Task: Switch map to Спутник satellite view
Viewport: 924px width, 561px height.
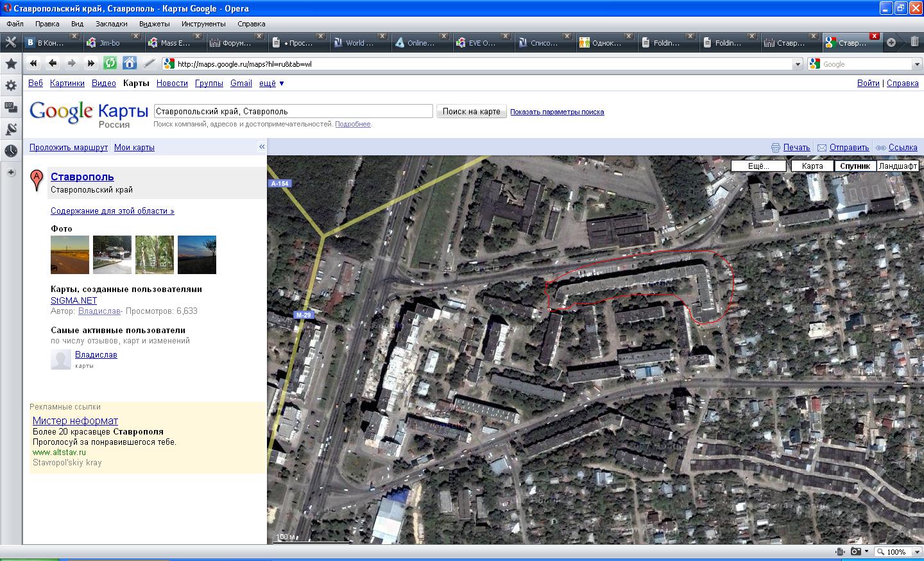Action: tap(855, 166)
